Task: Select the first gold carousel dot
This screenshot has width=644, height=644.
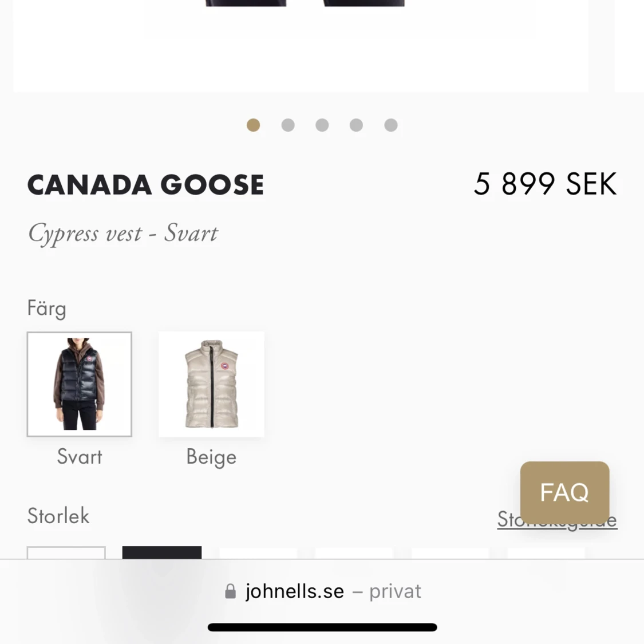Action: (x=253, y=125)
